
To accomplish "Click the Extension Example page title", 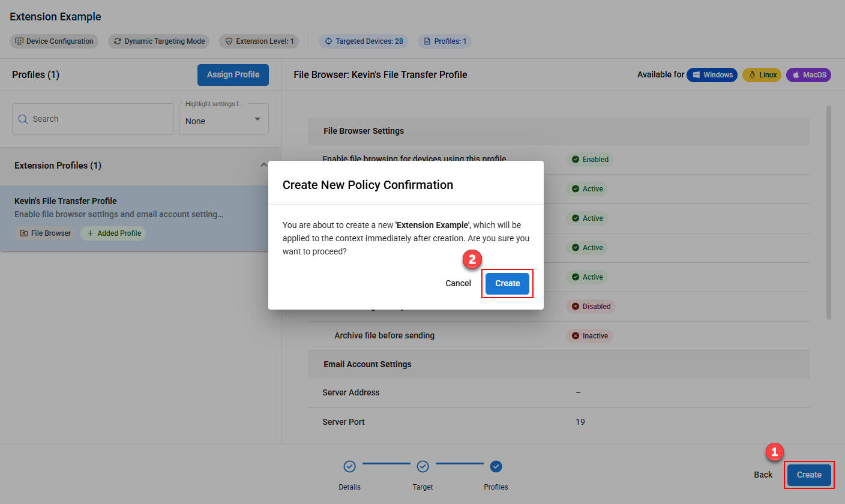I will (x=55, y=17).
